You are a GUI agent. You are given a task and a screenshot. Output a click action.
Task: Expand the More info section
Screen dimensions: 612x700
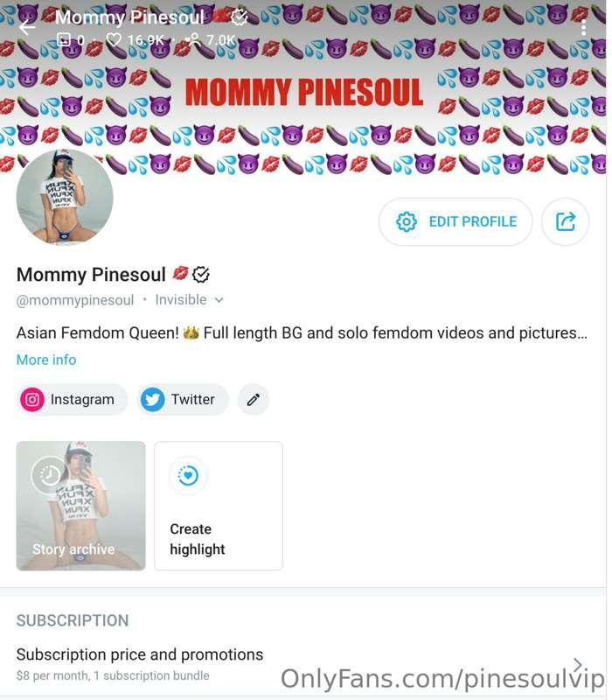(x=46, y=360)
